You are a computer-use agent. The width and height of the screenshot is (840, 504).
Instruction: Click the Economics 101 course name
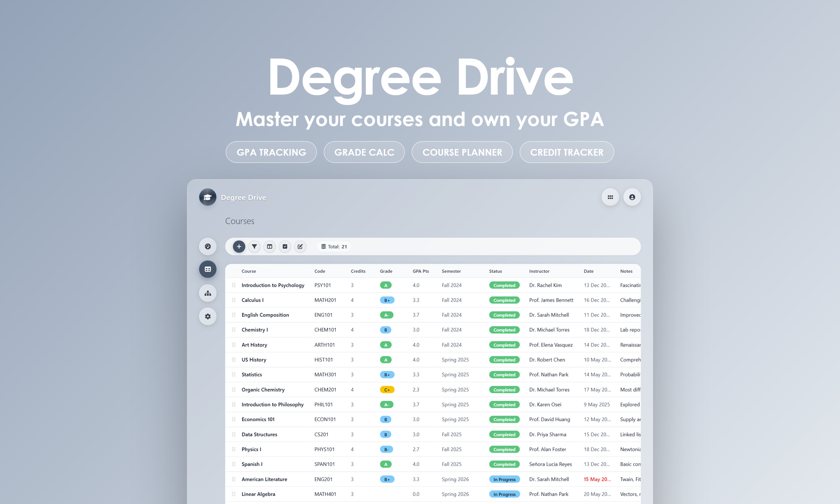pyautogui.click(x=258, y=419)
